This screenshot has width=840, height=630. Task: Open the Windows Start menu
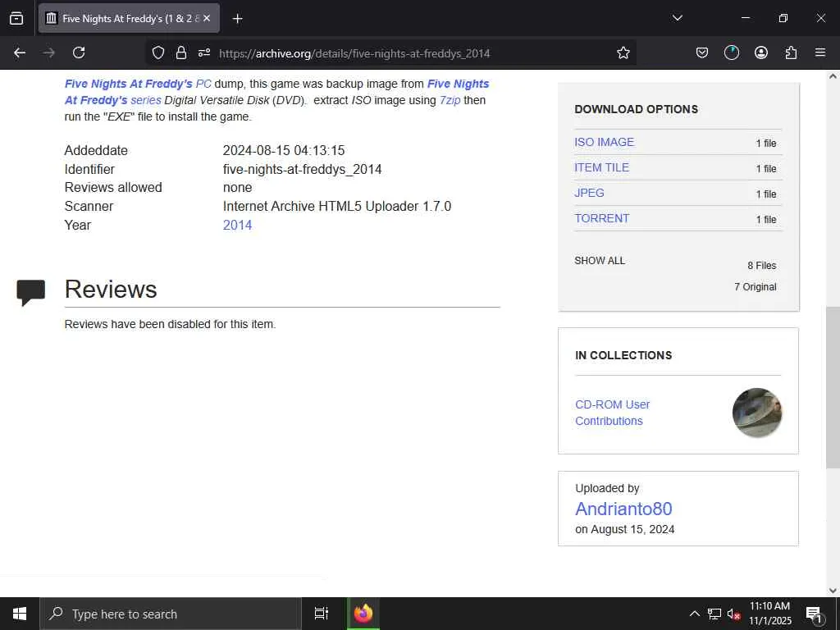[20, 614]
